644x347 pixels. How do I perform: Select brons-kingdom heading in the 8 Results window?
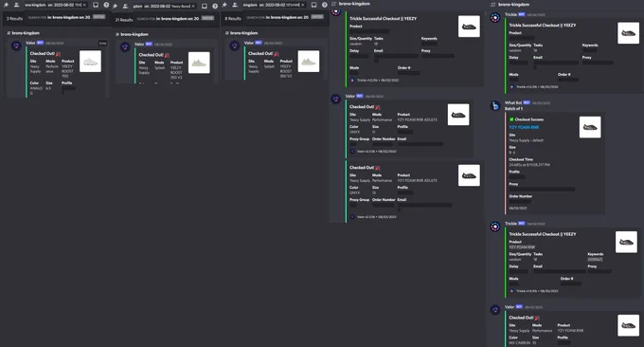(x=243, y=33)
